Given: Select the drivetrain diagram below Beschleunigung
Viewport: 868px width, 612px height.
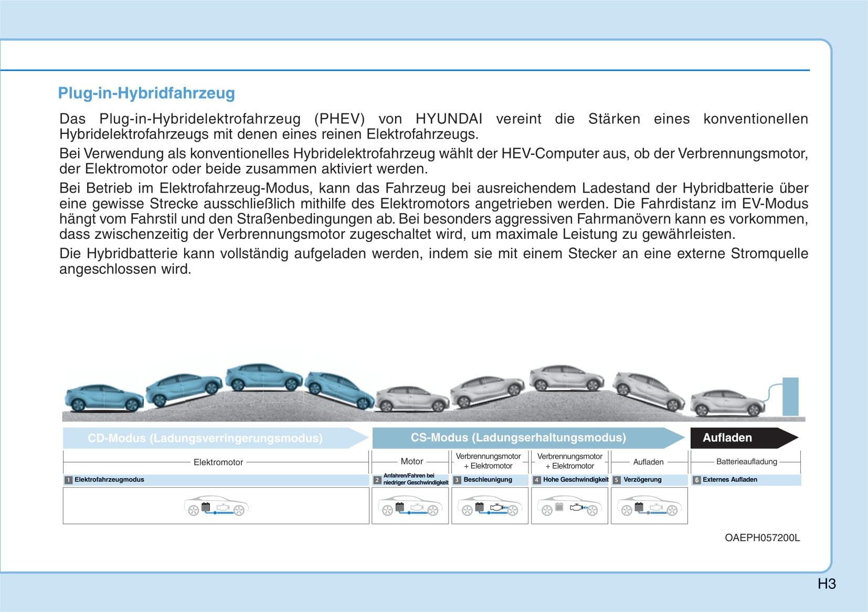Looking at the screenshot, I should (490, 507).
